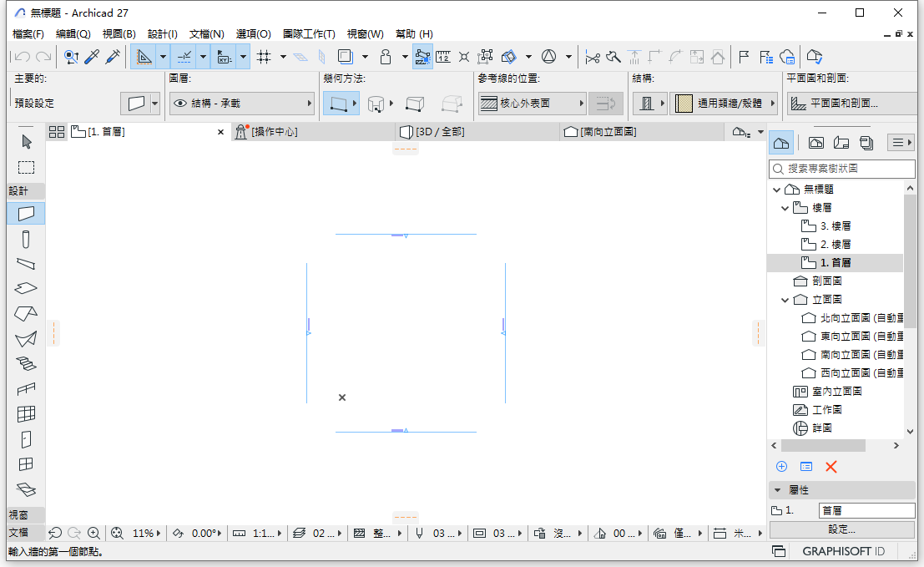This screenshot has width=924, height=567.
Task: Open the 核心外表面 reference line dropdown
Action: (582, 102)
